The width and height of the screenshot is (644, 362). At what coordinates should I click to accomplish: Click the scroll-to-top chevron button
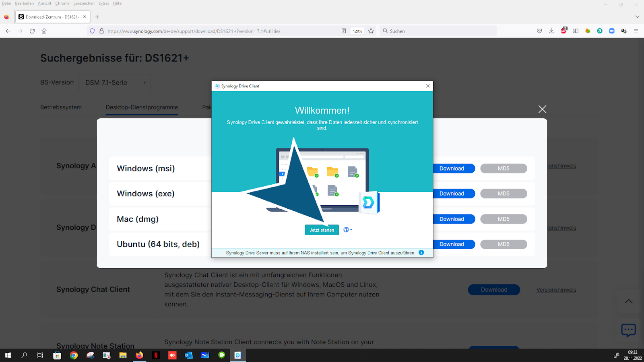pos(628,301)
